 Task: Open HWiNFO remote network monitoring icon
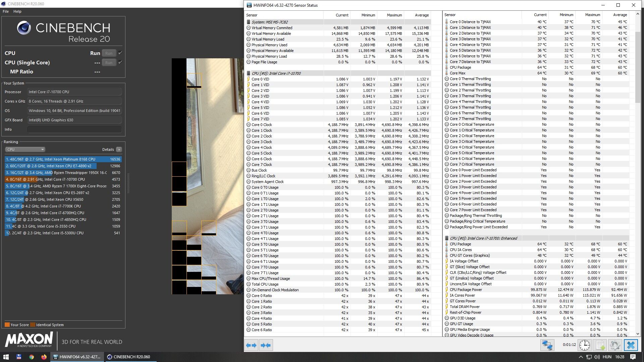coord(547,345)
